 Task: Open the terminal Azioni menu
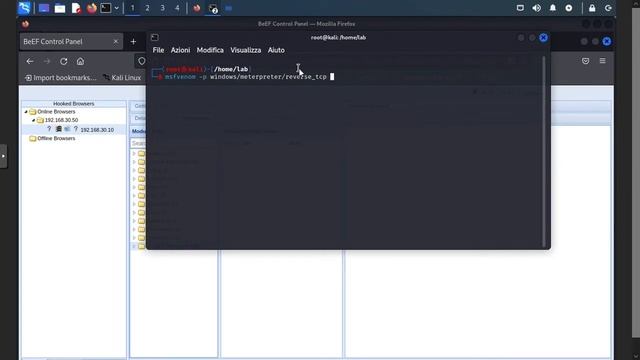(180, 50)
